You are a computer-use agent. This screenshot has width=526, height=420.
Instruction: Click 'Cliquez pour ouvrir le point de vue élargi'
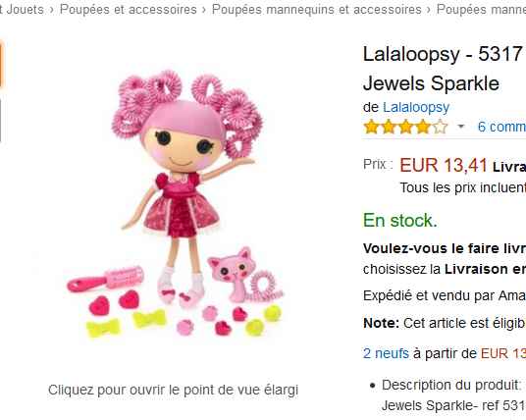click(173, 390)
